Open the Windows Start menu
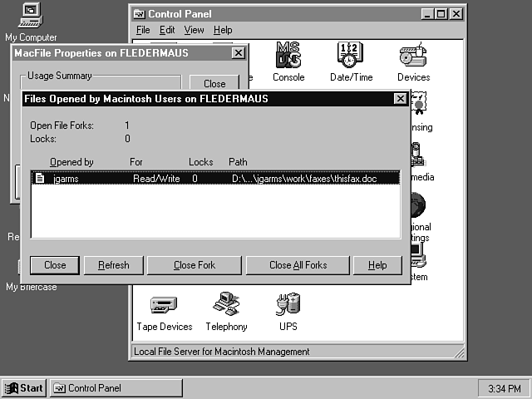The height and width of the screenshot is (399, 532). coord(24,388)
